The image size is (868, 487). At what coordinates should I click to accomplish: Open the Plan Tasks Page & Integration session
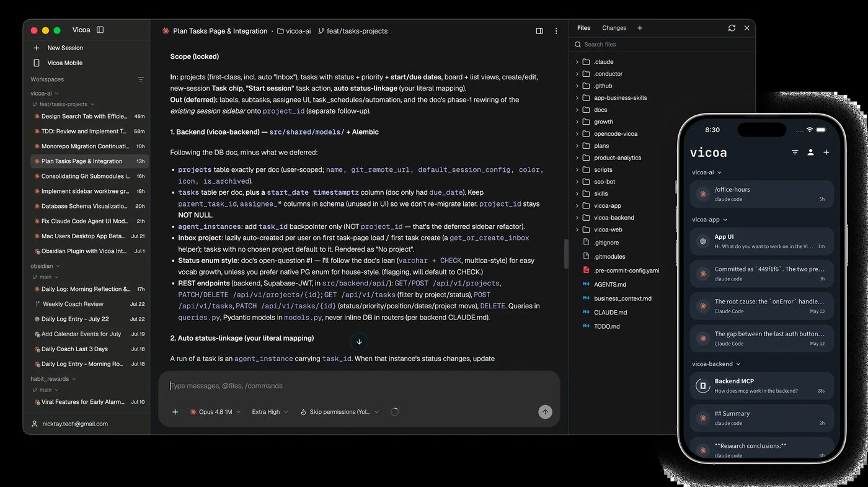[89, 161]
